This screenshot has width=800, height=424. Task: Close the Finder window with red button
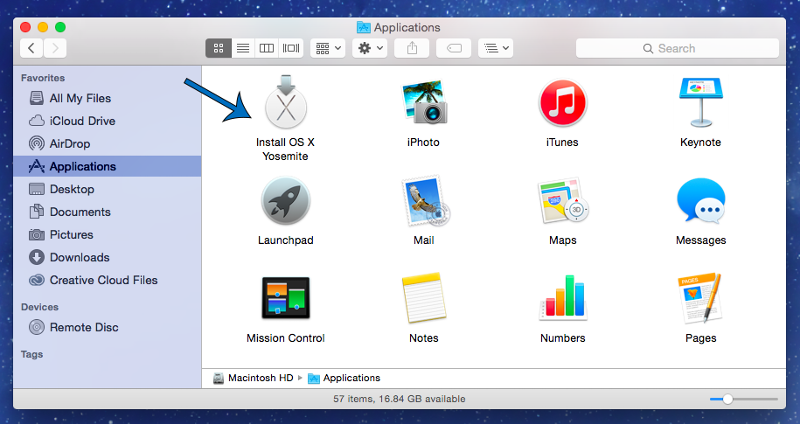[x=26, y=28]
